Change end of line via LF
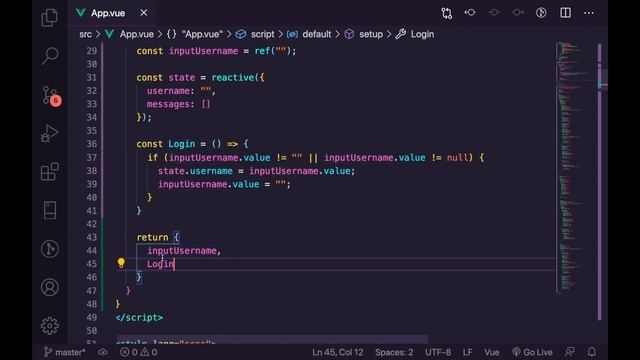 click(x=467, y=352)
